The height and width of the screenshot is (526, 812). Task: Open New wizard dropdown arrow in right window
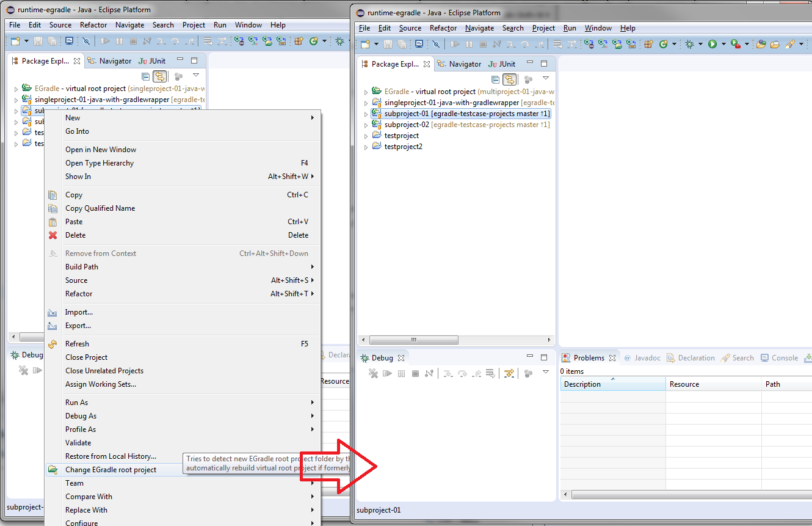377,44
